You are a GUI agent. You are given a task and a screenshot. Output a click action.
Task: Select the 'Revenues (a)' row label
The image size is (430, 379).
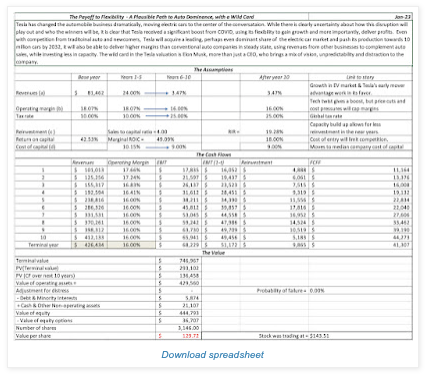[30, 93]
